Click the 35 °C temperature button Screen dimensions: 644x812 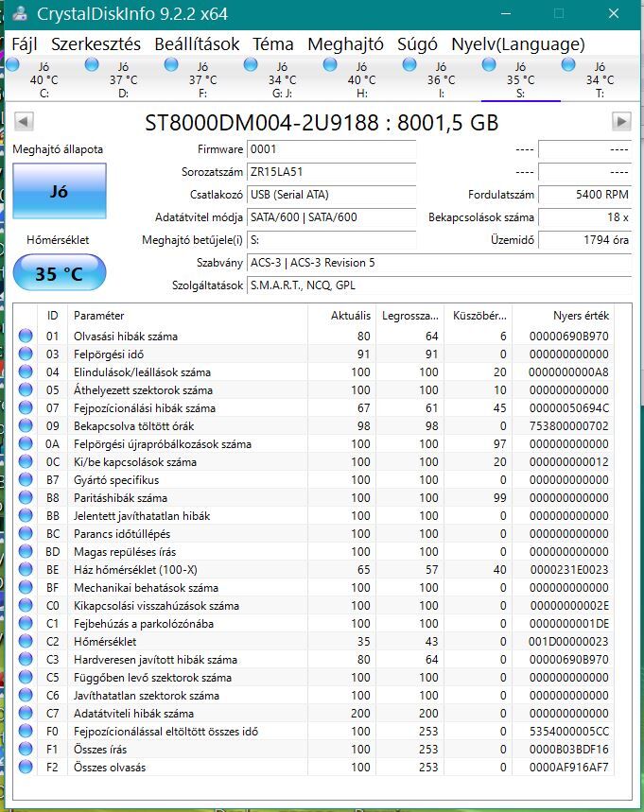(60, 272)
